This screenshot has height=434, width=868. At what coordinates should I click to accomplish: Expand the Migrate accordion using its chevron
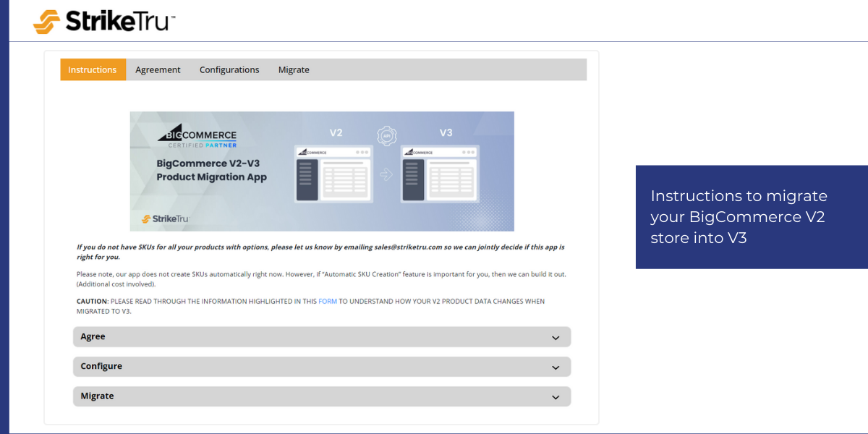coord(556,397)
